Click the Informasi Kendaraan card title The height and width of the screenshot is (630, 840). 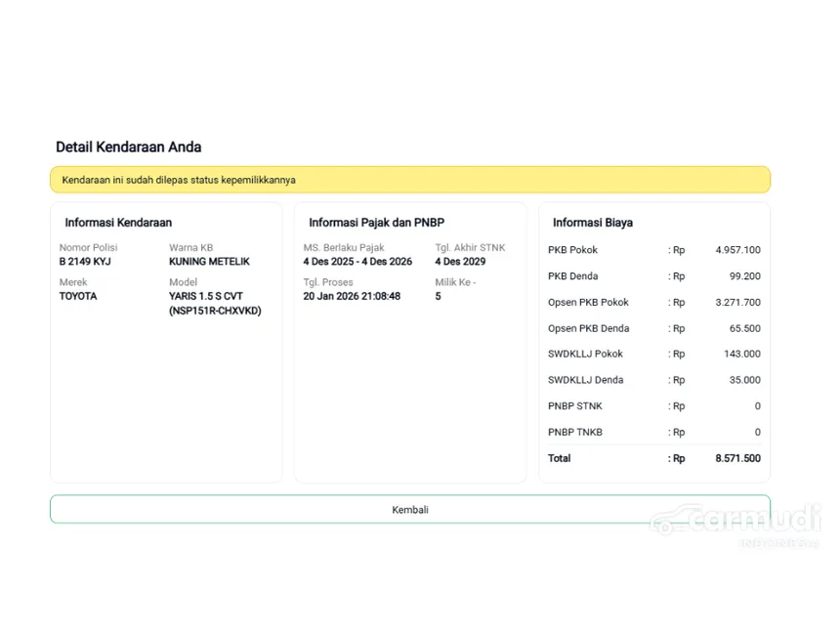click(x=118, y=223)
